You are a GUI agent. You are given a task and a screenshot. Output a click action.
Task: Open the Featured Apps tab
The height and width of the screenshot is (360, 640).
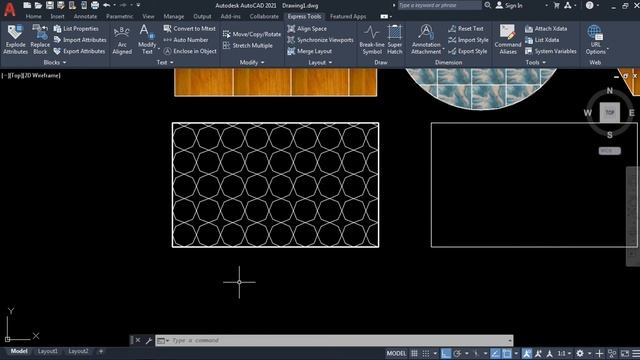pyautogui.click(x=348, y=17)
